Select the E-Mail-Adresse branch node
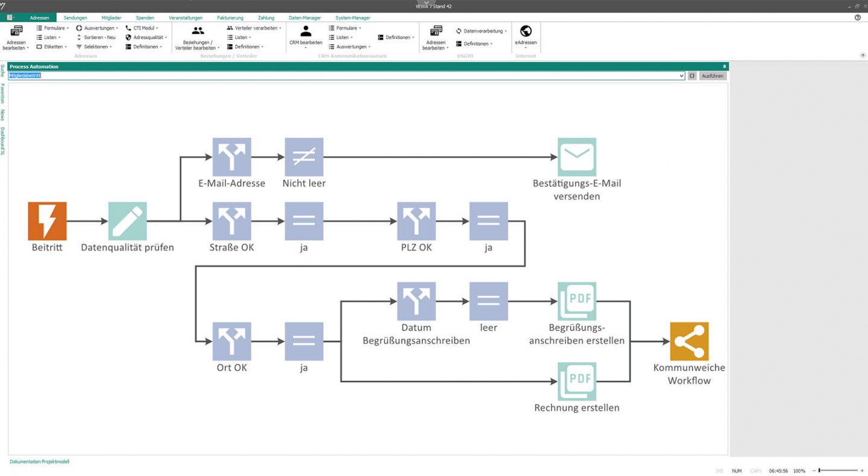Image resolution: width=868 pixels, height=476 pixels. click(231, 157)
